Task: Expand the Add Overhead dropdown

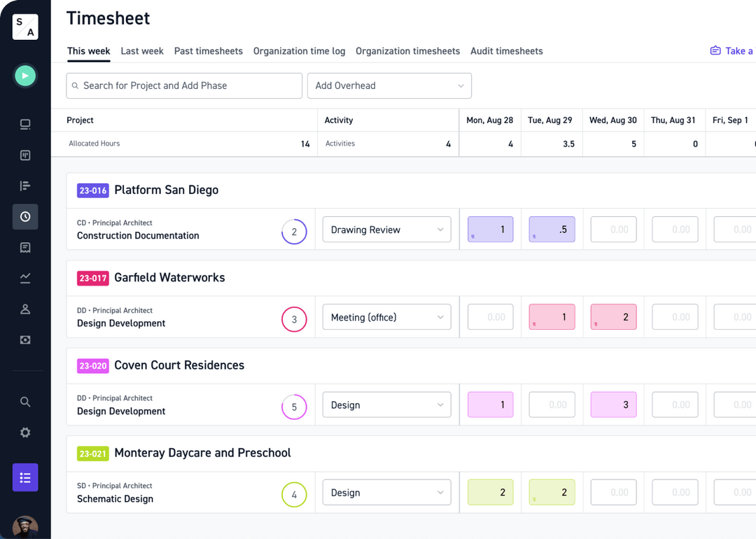Action: point(389,85)
